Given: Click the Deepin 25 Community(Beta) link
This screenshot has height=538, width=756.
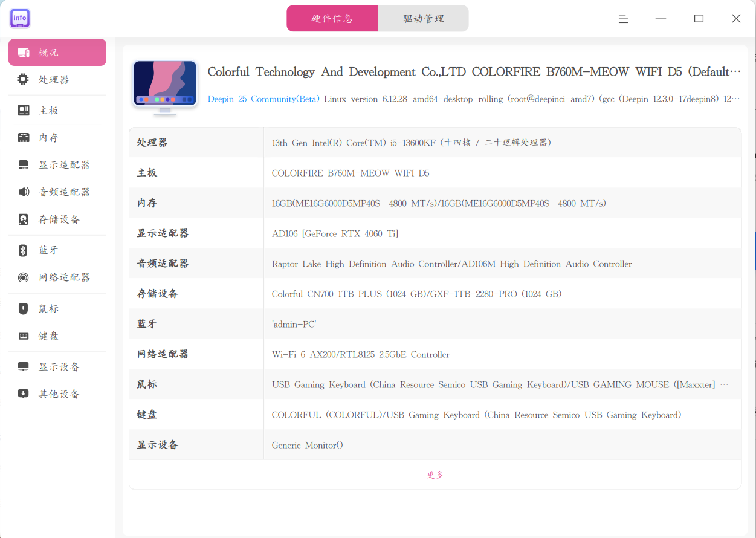Looking at the screenshot, I should (x=263, y=99).
